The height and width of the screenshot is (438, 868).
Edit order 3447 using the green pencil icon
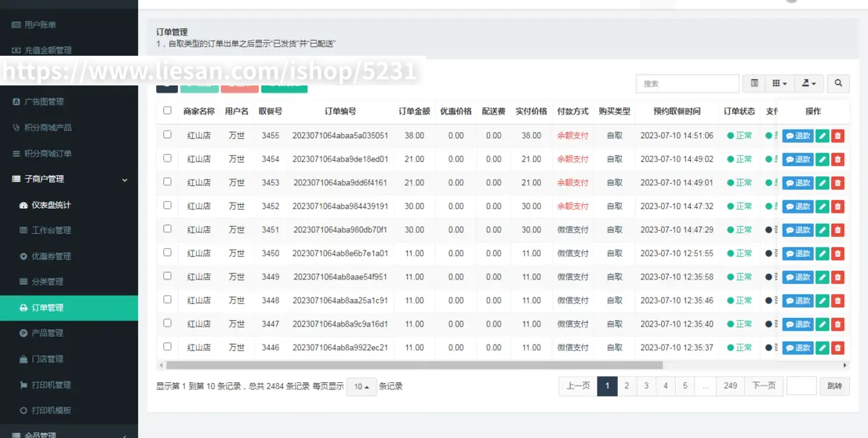tap(822, 324)
